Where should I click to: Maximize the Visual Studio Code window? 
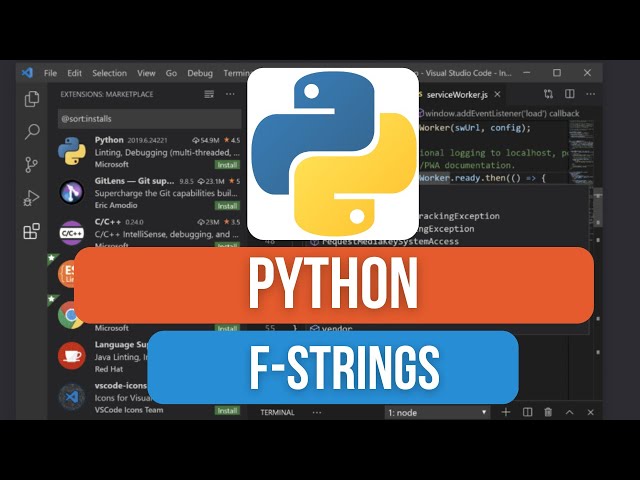tap(557, 73)
